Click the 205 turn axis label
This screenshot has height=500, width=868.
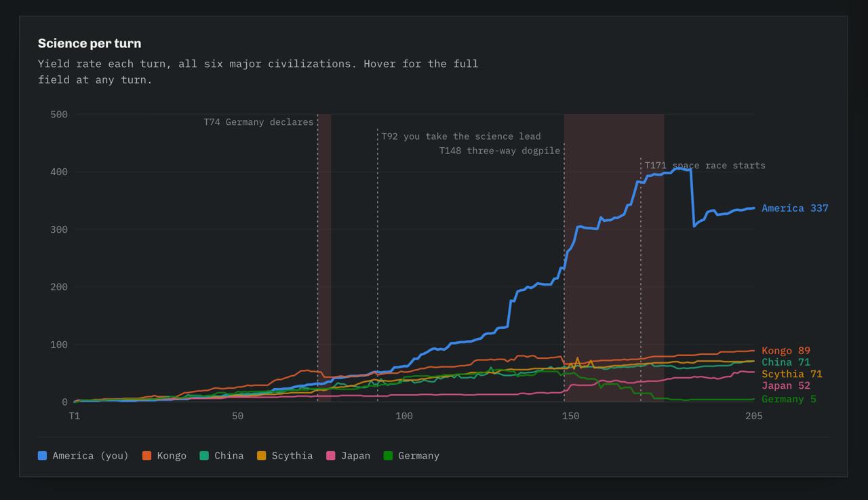[753, 416]
